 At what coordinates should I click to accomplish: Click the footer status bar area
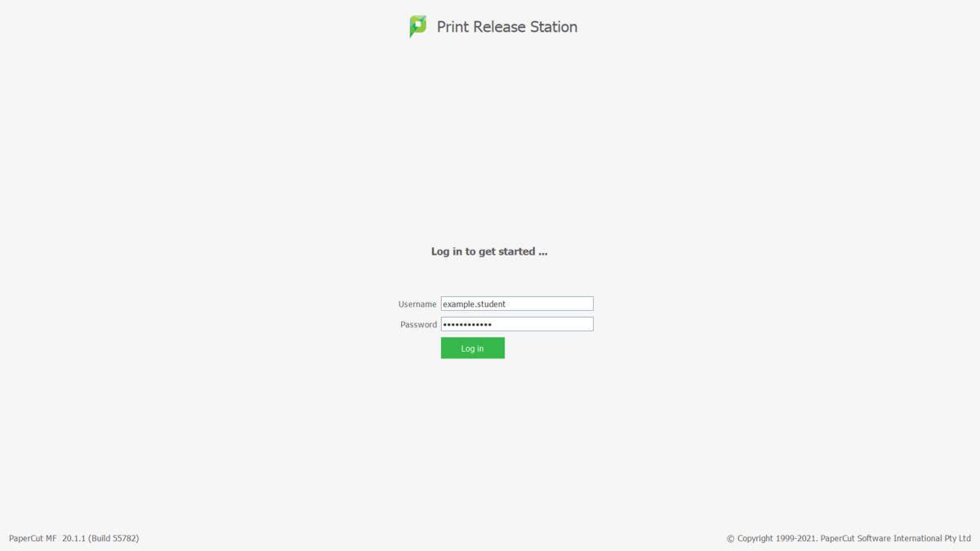(490, 539)
